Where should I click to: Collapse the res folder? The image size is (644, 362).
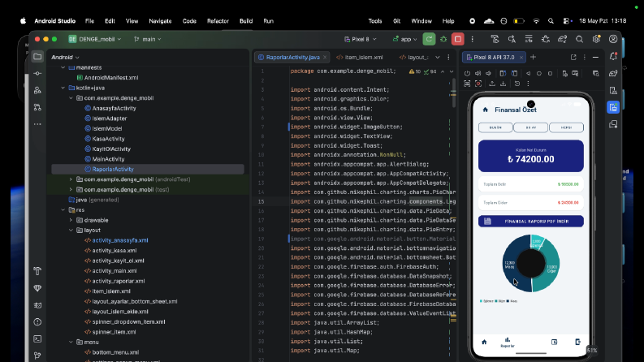point(63,209)
